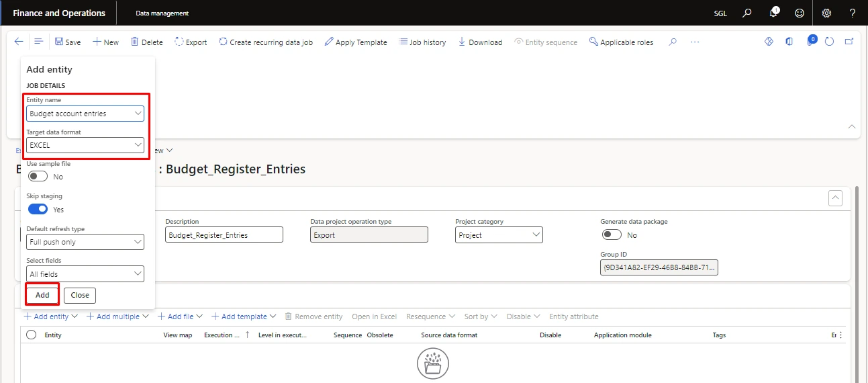Open the Add entity menu

click(51, 316)
